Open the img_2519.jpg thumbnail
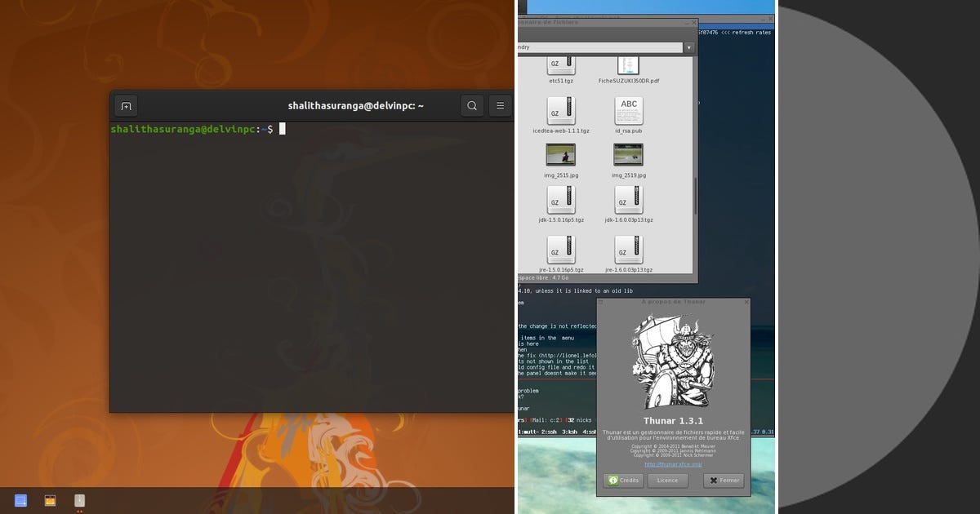 [x=629, y=154]
